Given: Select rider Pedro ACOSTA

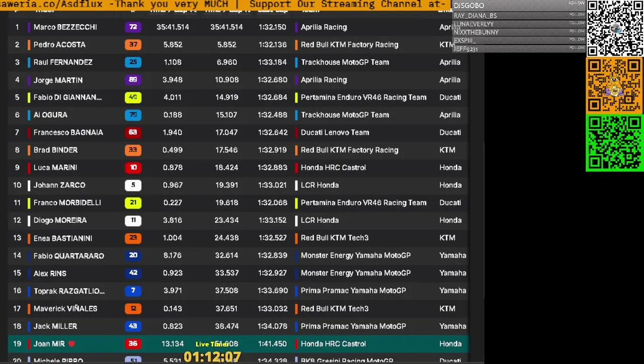Looking at the screenshot, I should 60,44.
